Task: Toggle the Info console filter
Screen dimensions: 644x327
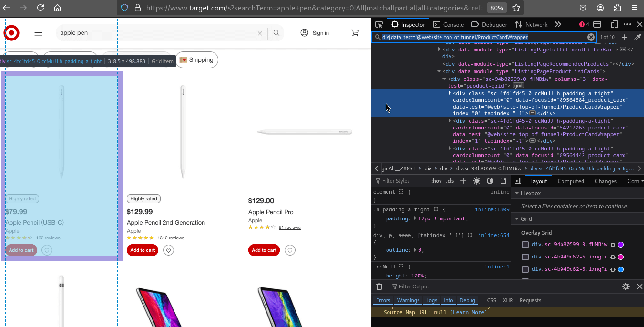Action: 449,300
